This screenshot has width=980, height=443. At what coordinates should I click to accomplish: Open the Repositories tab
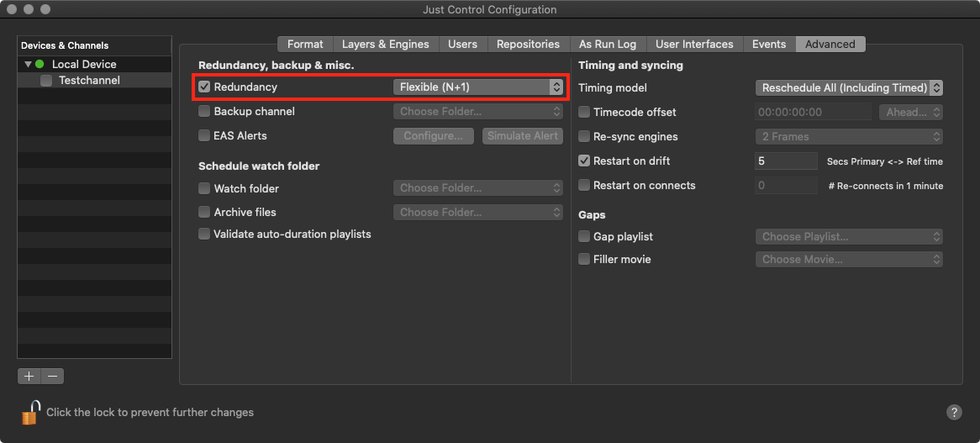click(x=528, y=45)
